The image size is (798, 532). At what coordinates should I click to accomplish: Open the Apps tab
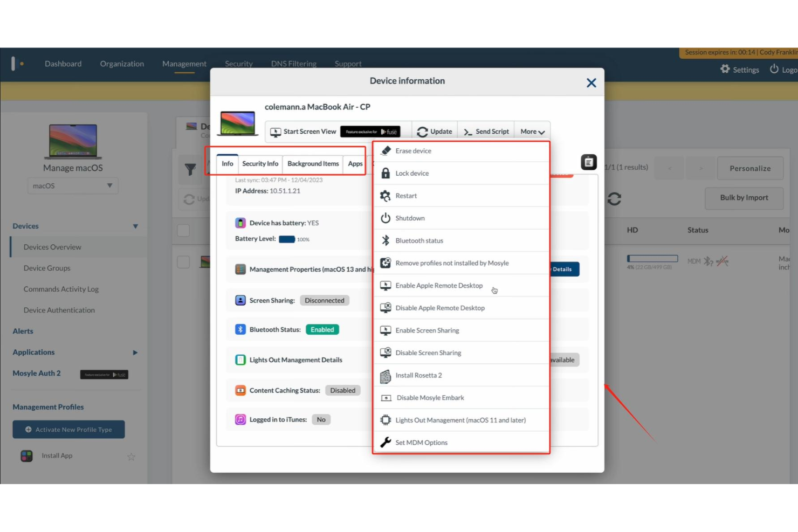point(355,164)
